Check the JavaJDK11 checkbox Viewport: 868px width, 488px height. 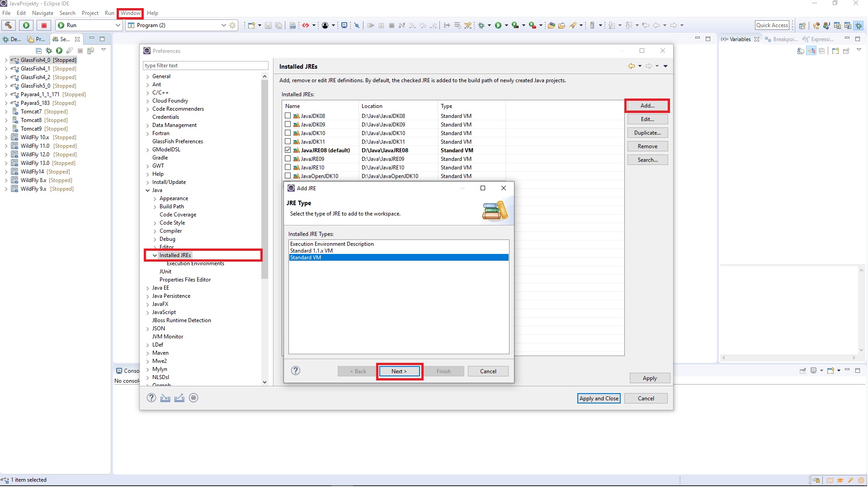point(288,141)
